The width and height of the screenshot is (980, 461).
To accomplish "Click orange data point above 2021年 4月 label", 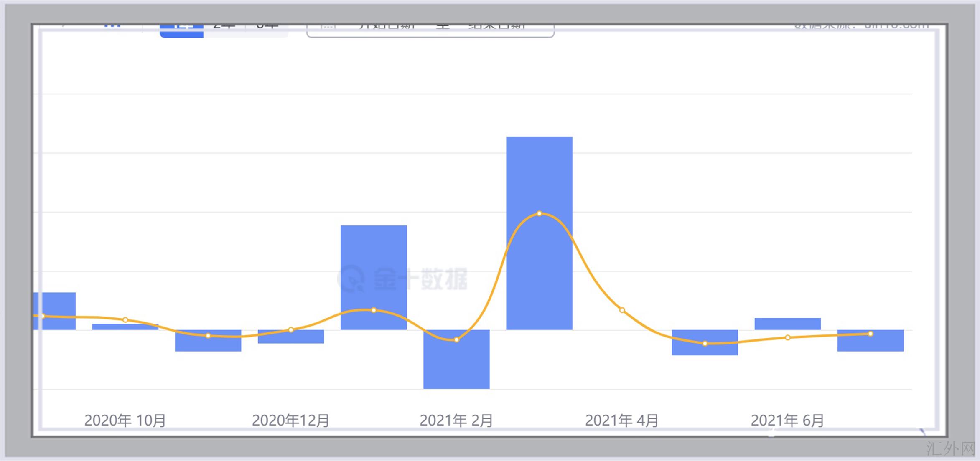I will (622, 310).
